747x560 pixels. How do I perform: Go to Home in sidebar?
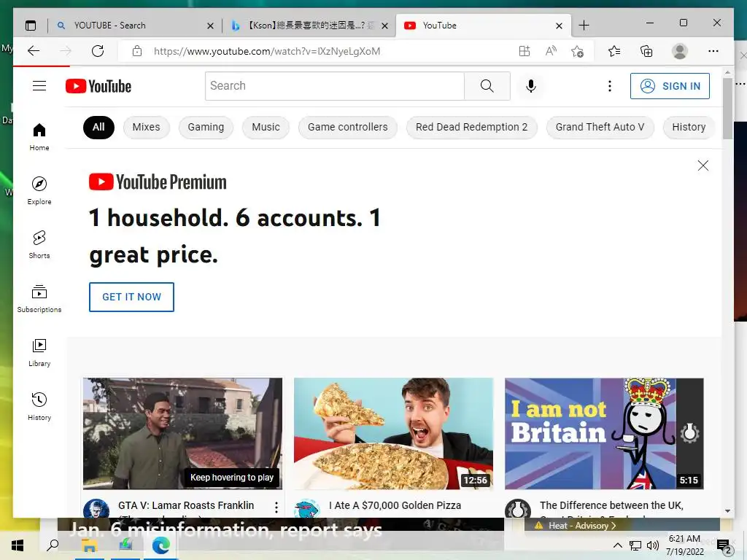coord(39,137)
